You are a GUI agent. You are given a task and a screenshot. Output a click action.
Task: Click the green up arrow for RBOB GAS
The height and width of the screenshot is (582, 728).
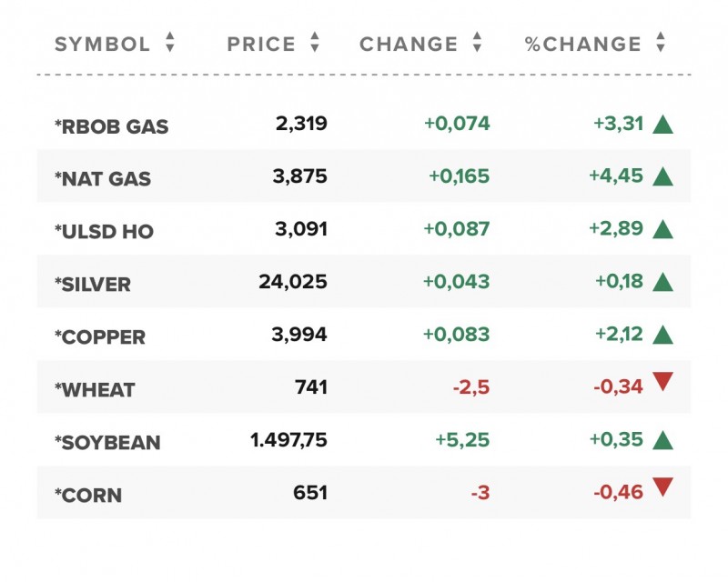pos(662,125)
